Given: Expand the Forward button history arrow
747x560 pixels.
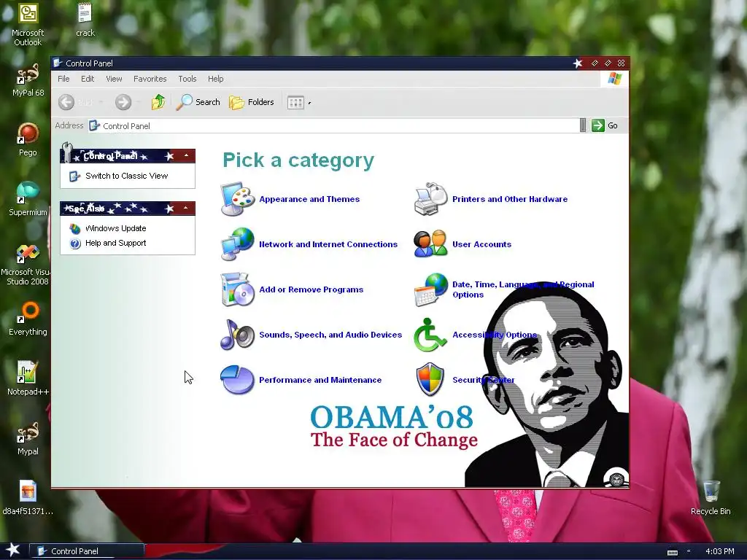Looking at the screenshot, I should (x=139, y=102).
